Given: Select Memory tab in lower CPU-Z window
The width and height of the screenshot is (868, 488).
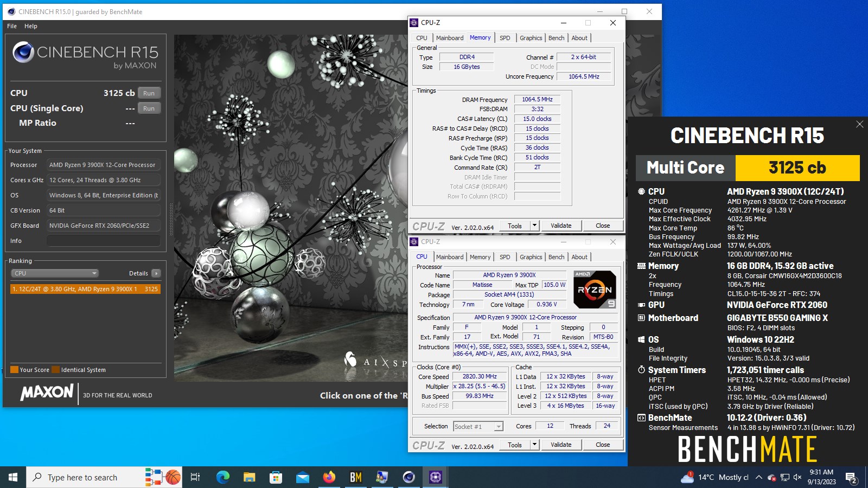Looking at the screenshot, I should pos(480,257).
